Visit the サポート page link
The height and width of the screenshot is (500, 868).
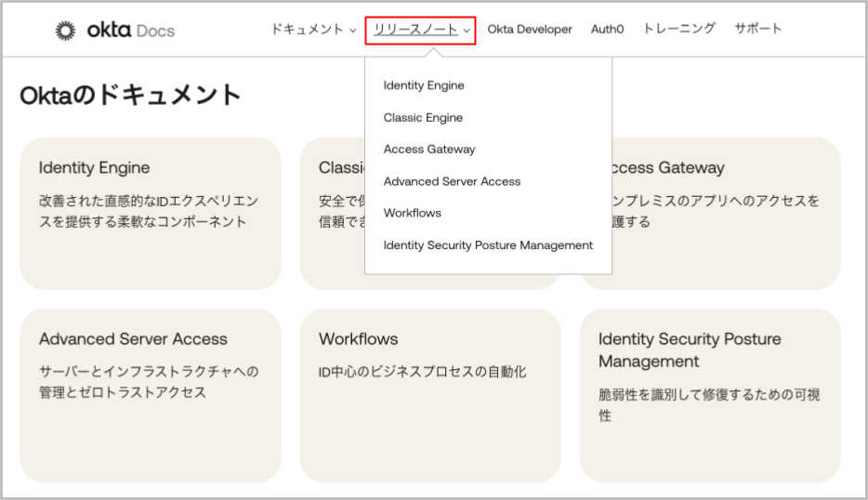pos(758,30)
